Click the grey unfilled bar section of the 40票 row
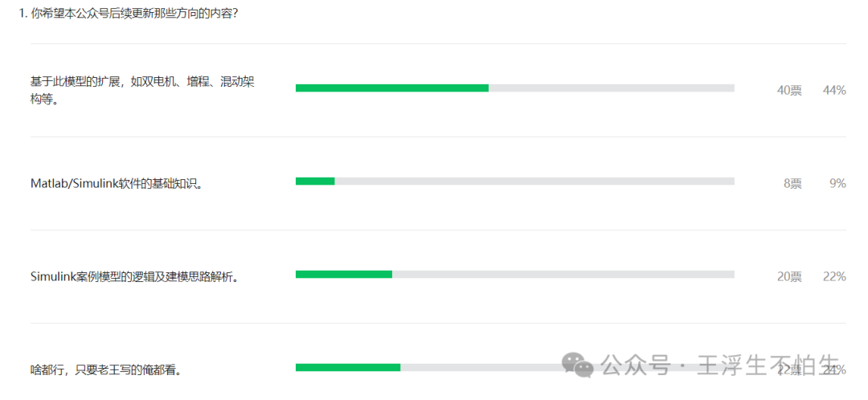This screenshot has width=868, height=400. click(x=612, y=88)
